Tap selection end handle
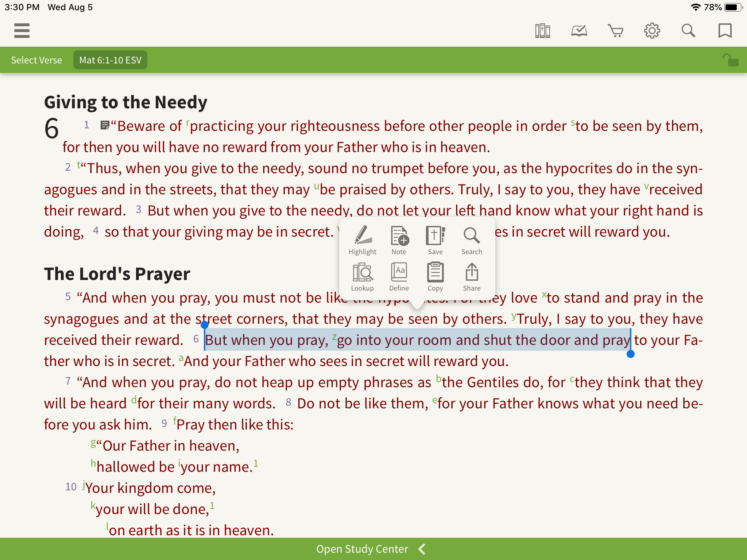The height and width of the screenshot is (560, 747). 630,354
